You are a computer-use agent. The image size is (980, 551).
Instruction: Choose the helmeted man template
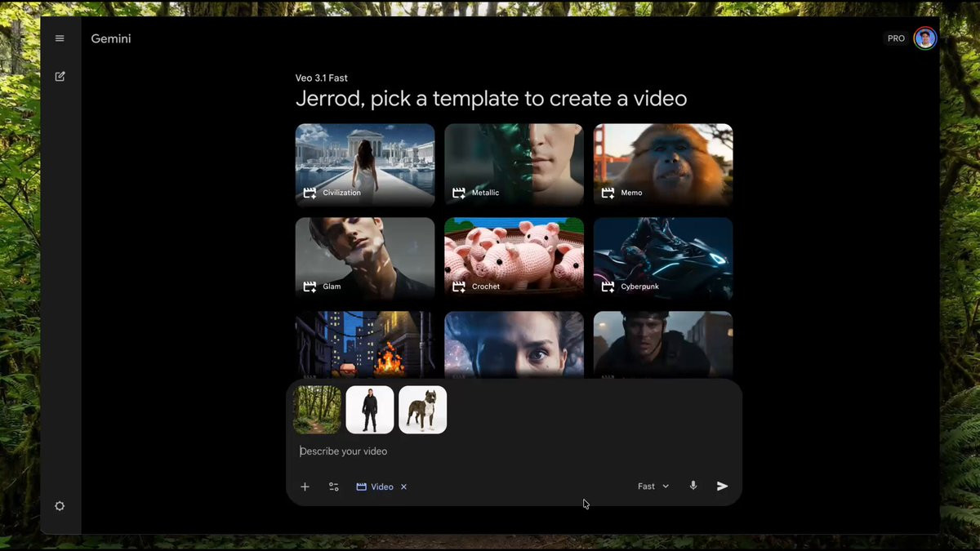pos(663,344)
